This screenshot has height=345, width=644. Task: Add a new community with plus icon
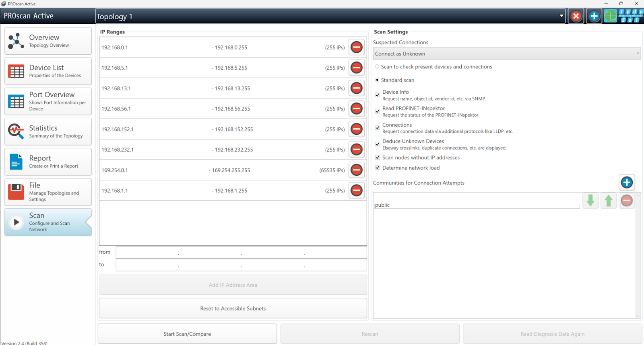[627, 182]
